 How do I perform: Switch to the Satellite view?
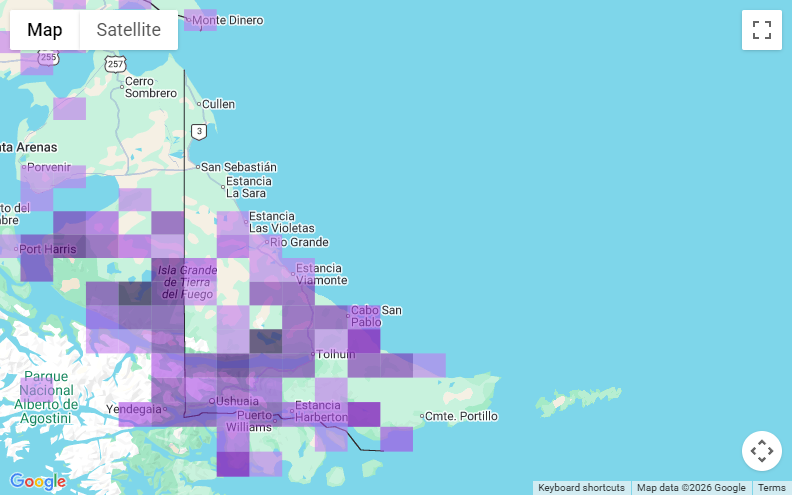click(x=128, y=30)
